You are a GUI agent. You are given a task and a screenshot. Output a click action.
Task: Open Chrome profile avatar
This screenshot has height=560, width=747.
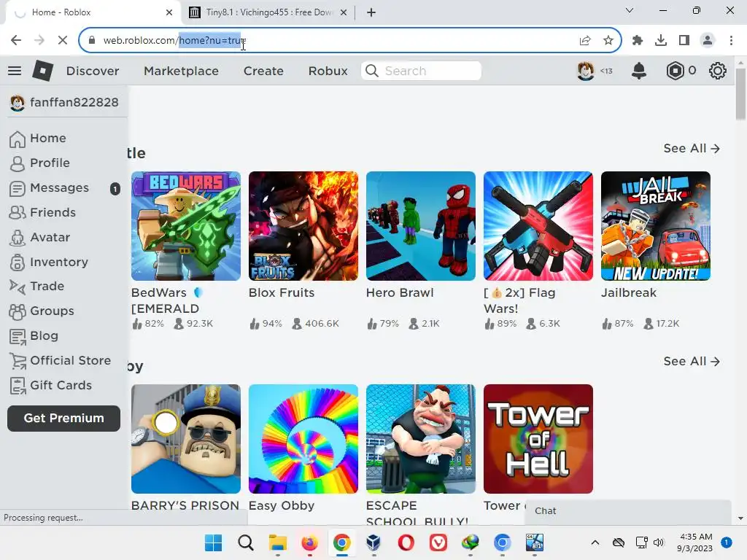click(x=708, y=41)
